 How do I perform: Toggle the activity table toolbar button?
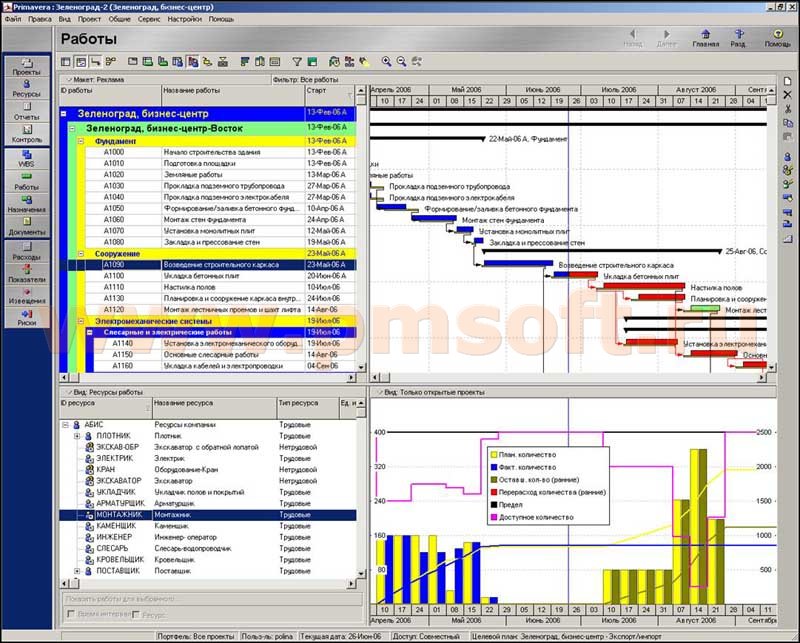(66, 62)
